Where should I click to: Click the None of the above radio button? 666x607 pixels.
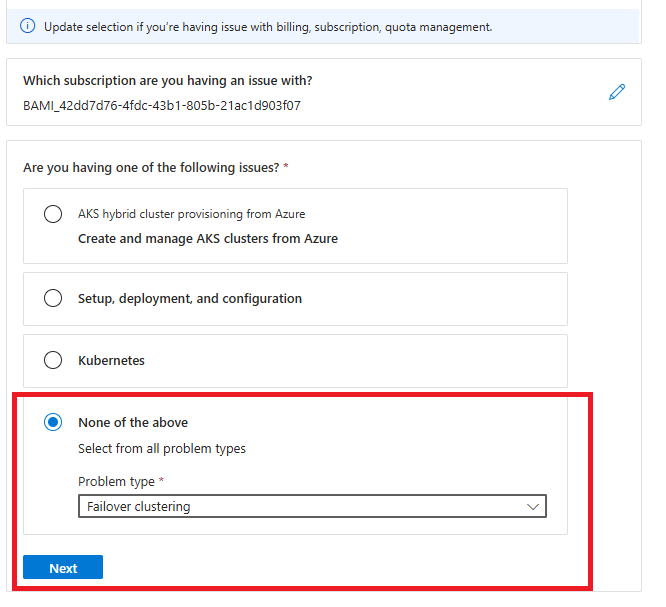(53, 422)
